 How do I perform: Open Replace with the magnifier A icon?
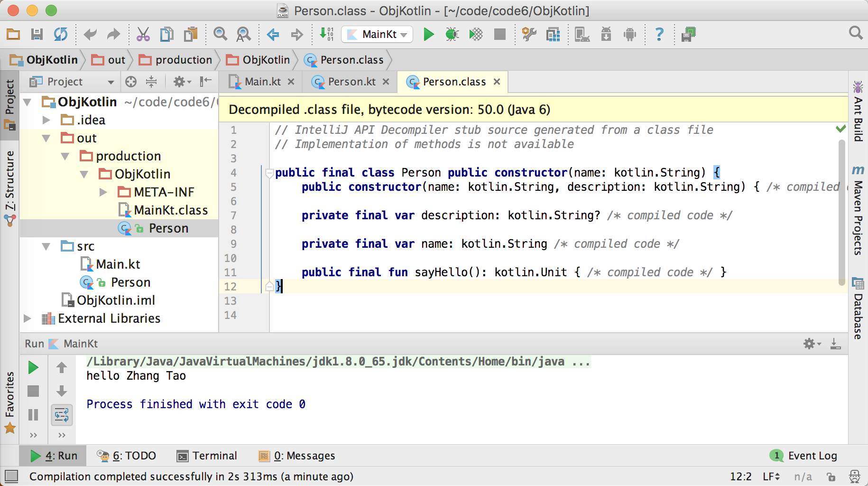[x=244, y=34]
